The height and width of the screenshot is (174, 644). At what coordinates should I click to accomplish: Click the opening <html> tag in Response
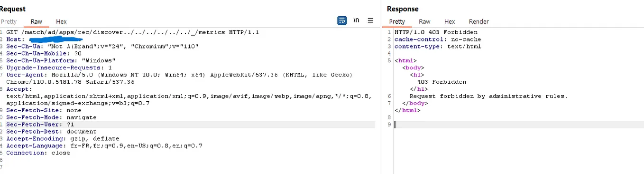click(405, 61)
